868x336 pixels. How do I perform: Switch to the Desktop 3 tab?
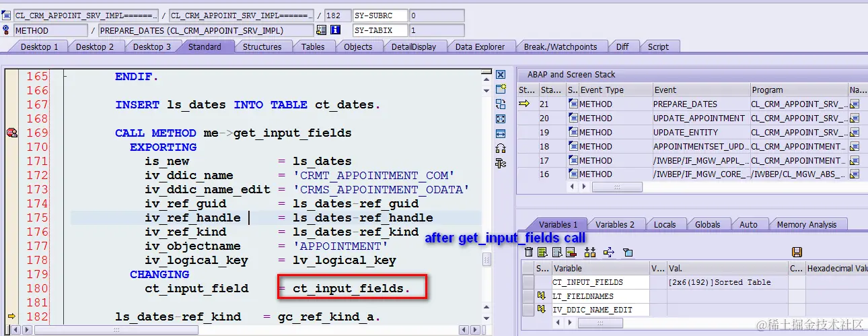point(152,46)
